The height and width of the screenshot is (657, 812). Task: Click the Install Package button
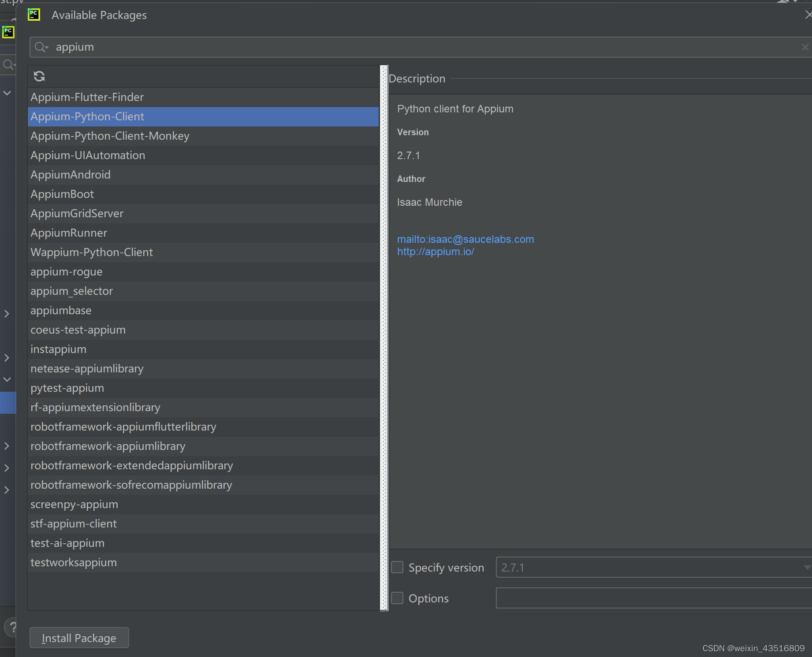click(x=79, y=638)
